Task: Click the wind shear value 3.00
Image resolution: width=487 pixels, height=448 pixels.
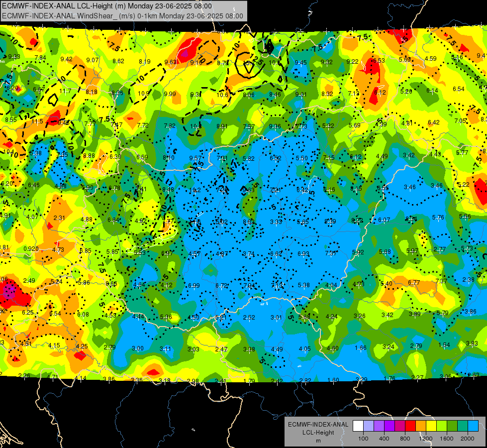Action: click(x=138, y=348)
